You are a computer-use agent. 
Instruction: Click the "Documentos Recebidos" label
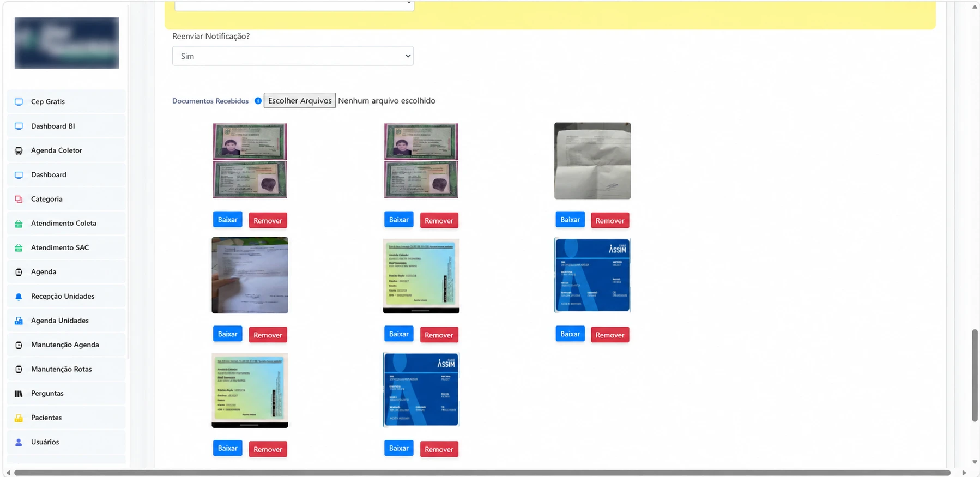tap(210, 101)
